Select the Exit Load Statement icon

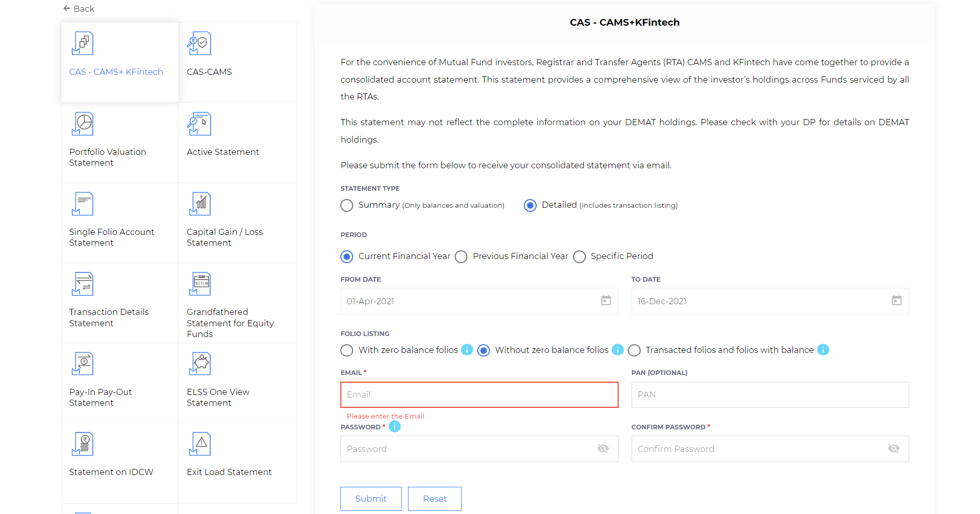point(200,444)
